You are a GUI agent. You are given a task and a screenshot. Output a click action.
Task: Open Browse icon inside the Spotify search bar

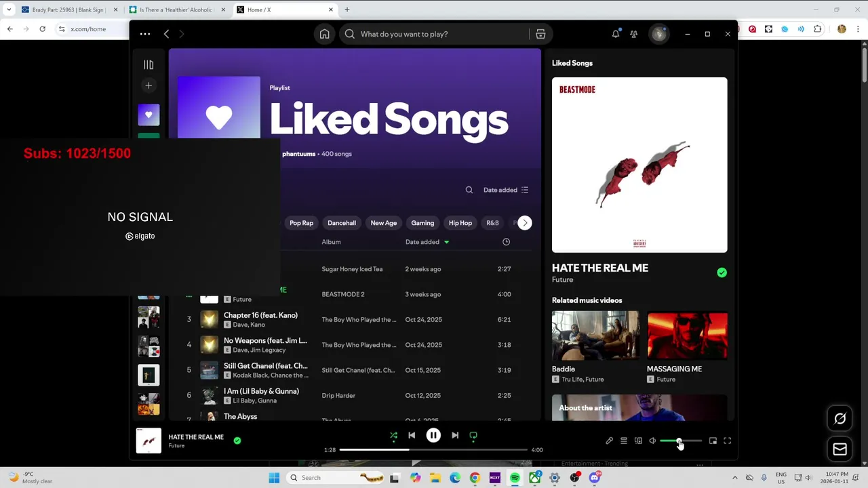[x=540, y=34]
